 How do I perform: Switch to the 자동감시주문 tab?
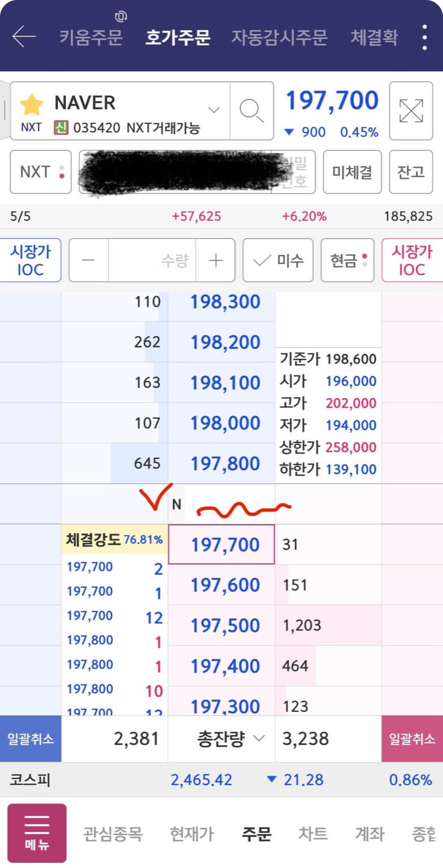(x=281, y=36)
